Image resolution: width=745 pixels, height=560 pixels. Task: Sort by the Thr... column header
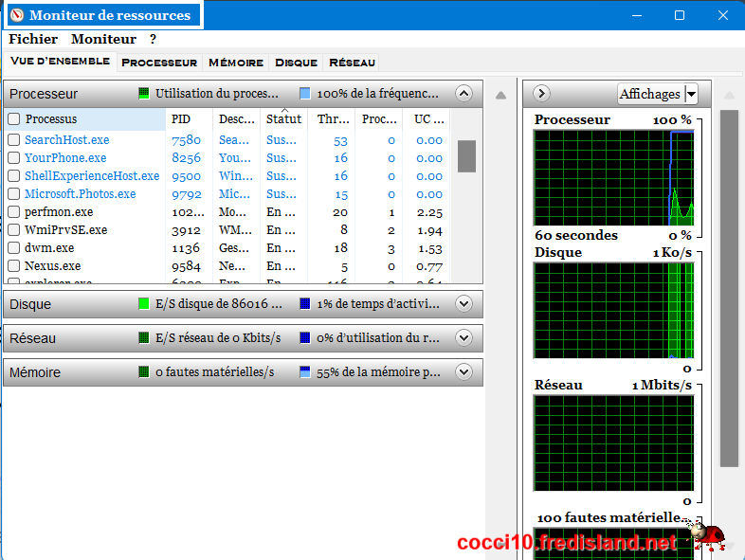(332, 118)
